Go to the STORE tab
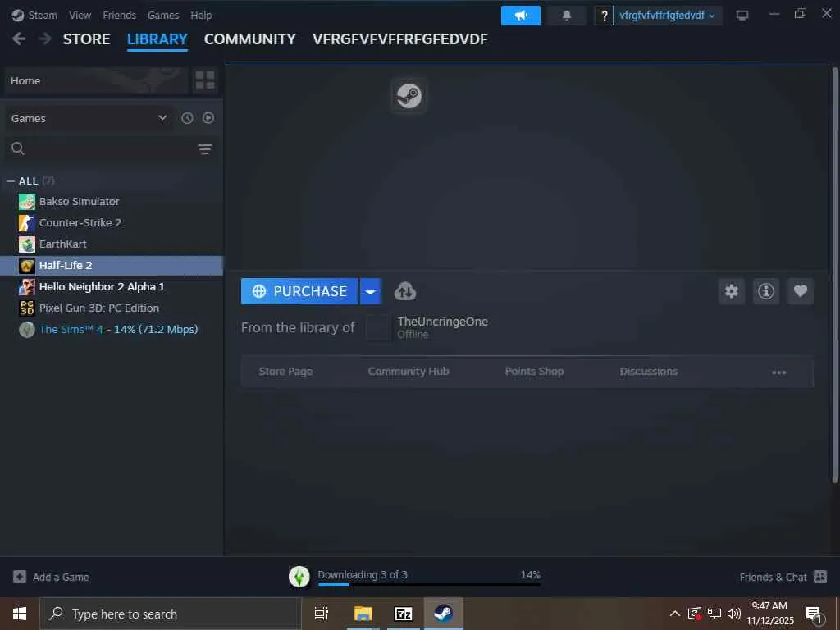 pyautogui.click(x=86, y=39)
